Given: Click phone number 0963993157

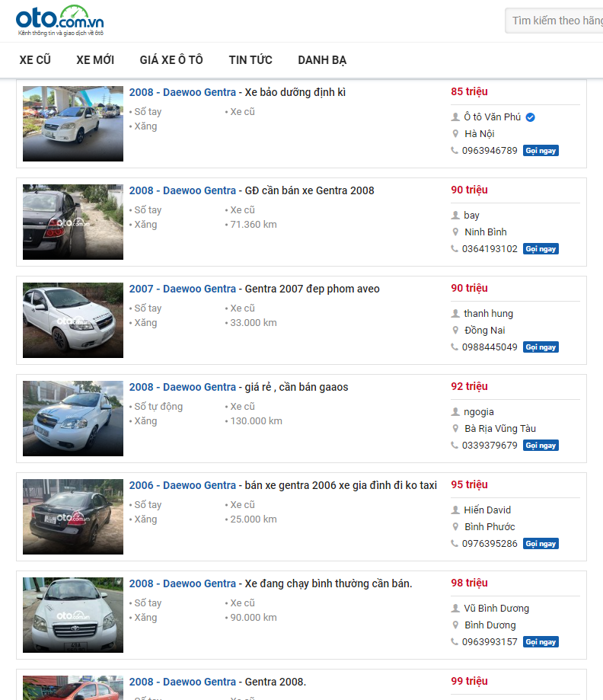Looking at the screenshot, I should pos(490,641).
